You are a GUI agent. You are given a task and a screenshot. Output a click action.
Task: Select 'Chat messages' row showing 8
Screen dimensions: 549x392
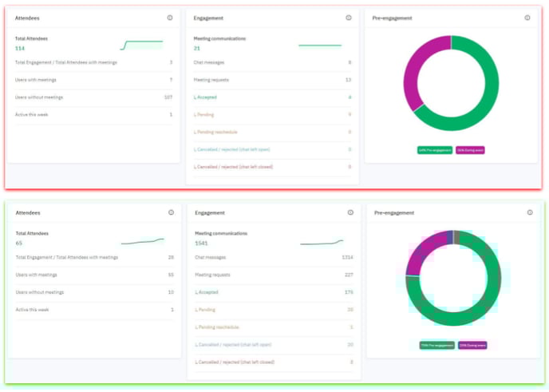click(272, 62)
